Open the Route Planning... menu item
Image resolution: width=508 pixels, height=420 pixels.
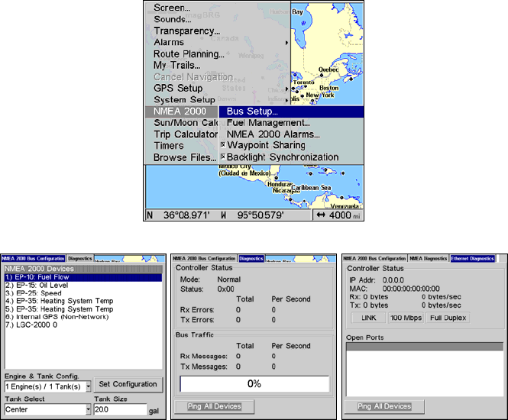tap(189, 54)
